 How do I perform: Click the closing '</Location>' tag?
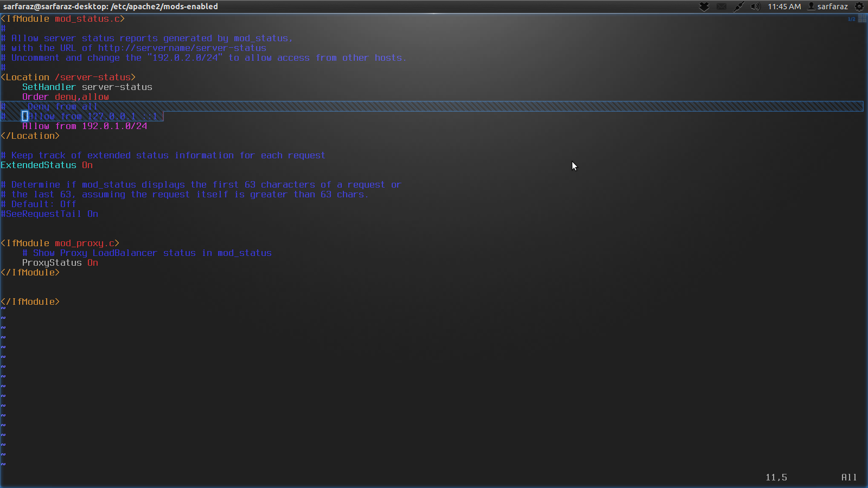(x=30, y=136)
